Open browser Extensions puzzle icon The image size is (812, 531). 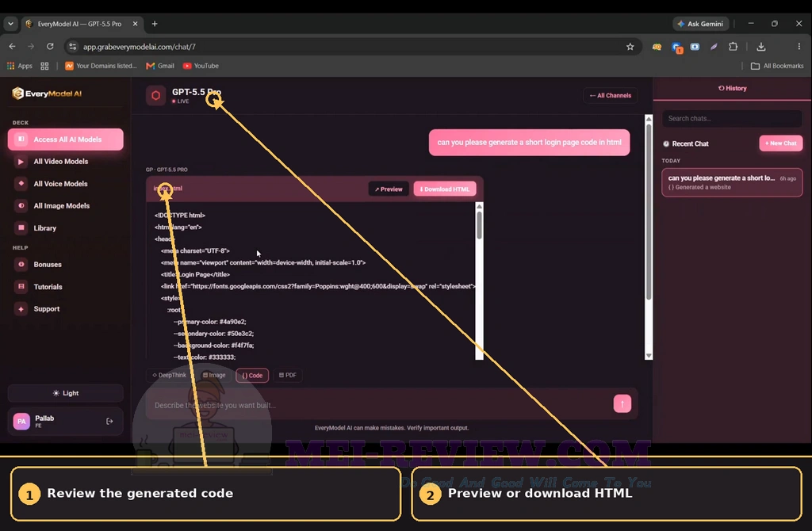[733, 47]
